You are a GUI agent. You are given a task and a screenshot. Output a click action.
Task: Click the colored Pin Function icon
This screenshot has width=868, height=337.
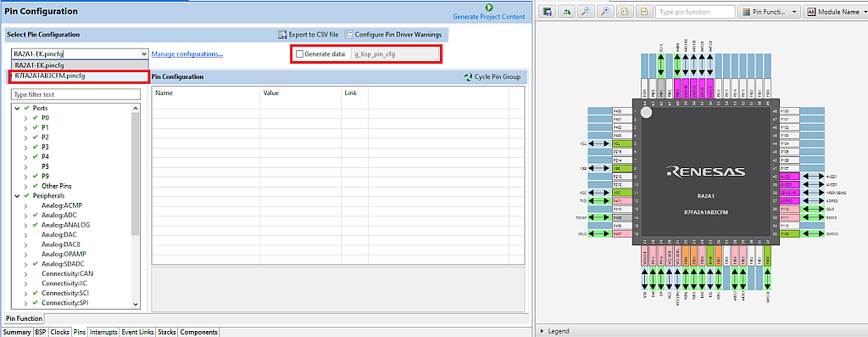747,12
